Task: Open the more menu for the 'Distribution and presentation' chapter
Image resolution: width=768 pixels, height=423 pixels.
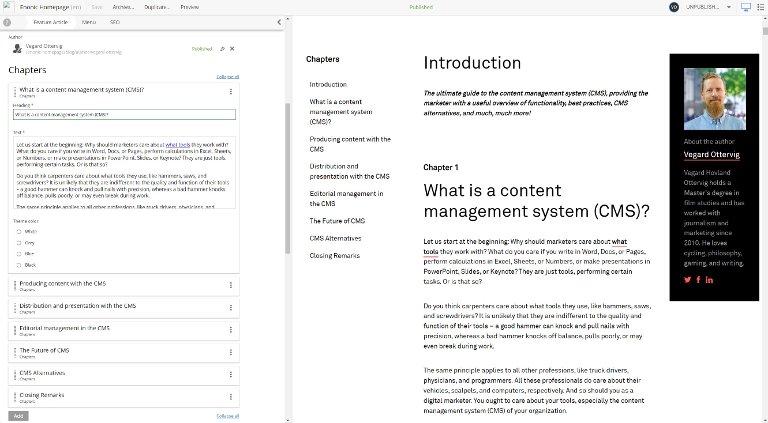Action: click(x=231, y=308)
